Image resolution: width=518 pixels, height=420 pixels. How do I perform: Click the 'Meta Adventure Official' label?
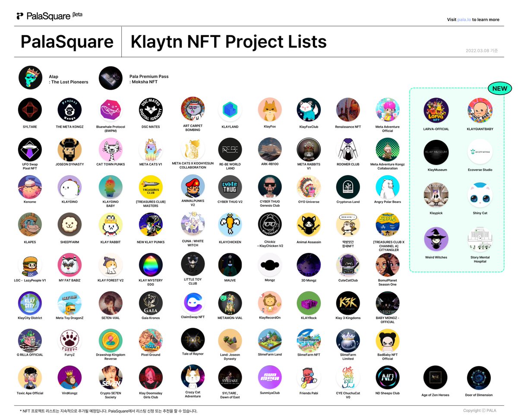click(388, 129)
